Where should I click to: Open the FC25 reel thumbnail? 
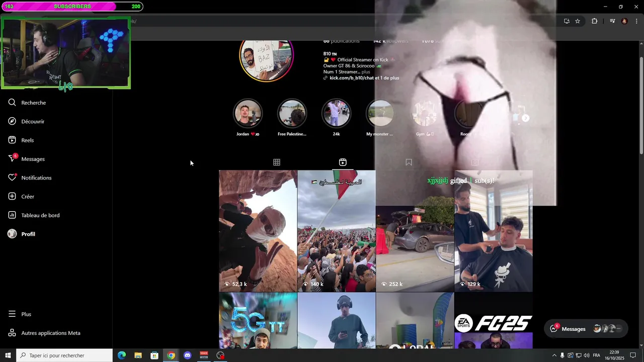[x=494, y=321]
